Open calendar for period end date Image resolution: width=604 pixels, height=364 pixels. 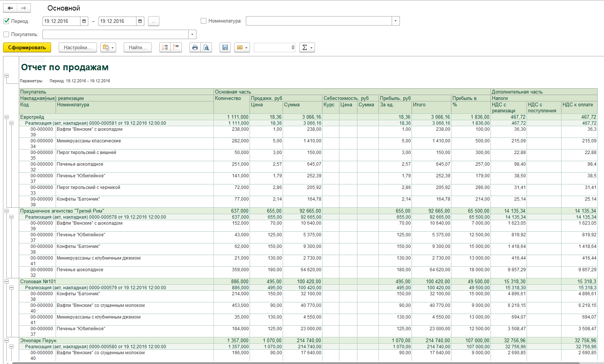coord(140,21)
